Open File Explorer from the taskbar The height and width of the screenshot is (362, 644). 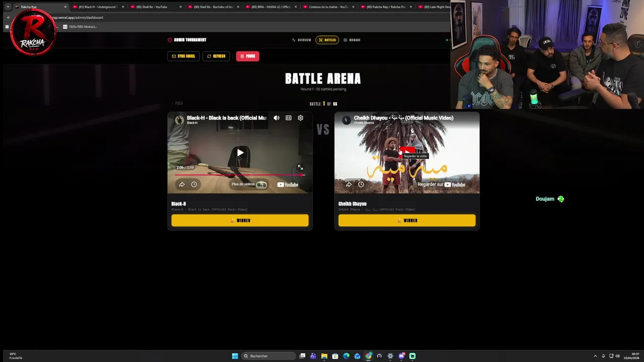coord(324,356)
